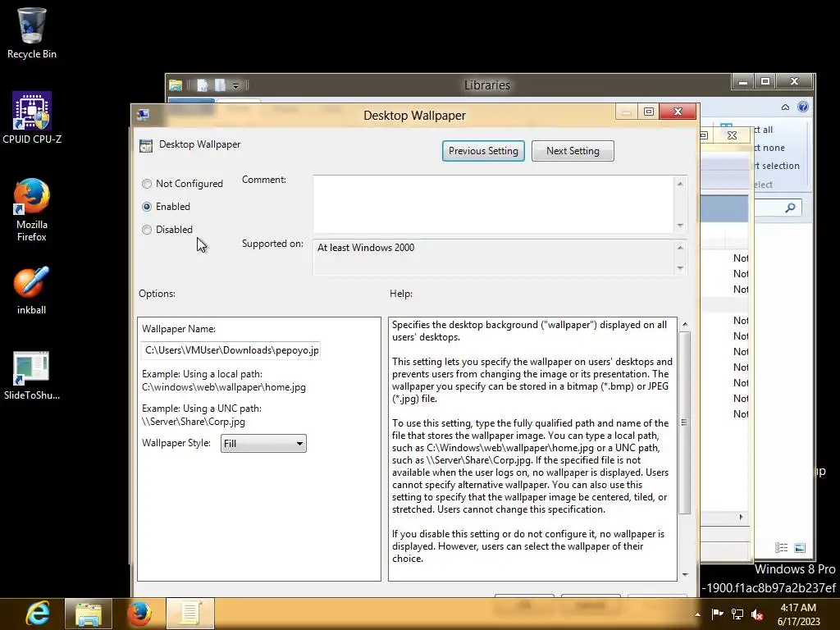
Task: Click the Libraries properties quick-access icon
Action: [202, 84]
